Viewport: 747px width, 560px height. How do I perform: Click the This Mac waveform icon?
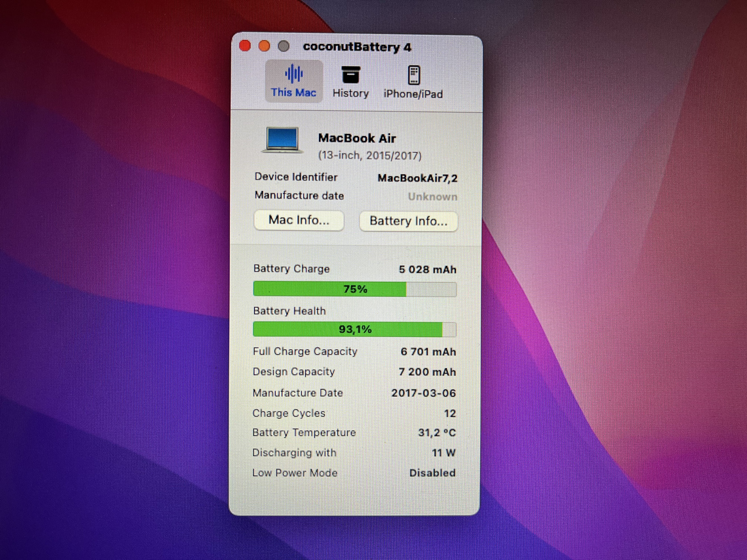[x=294, y=74]
